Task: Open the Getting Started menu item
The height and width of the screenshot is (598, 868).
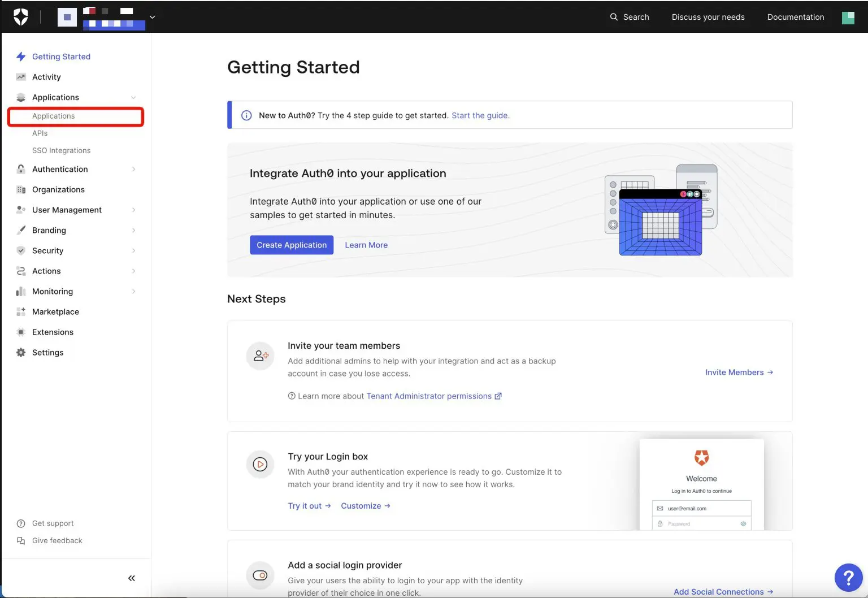Action: (x=61, y=57)
